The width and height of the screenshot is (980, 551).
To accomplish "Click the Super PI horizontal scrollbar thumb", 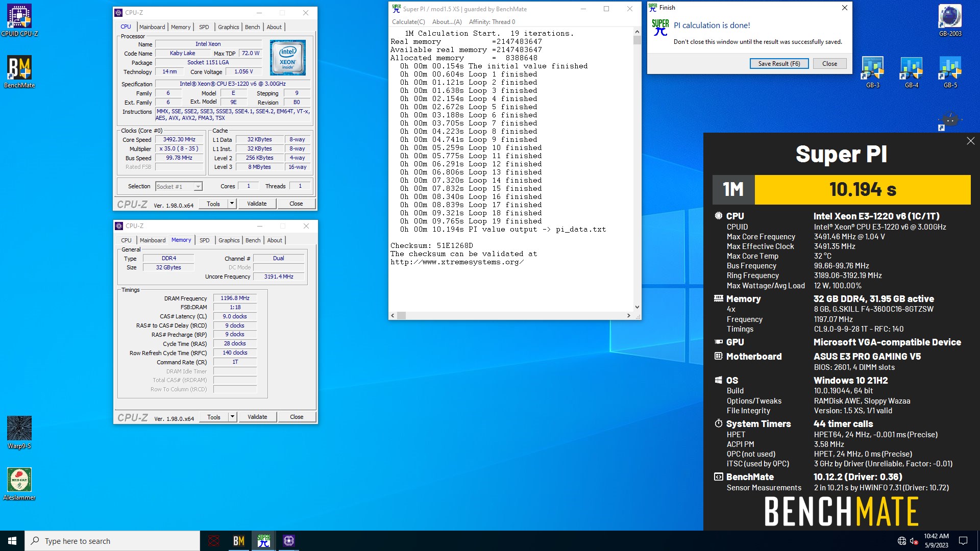I will tap(402, 316).
